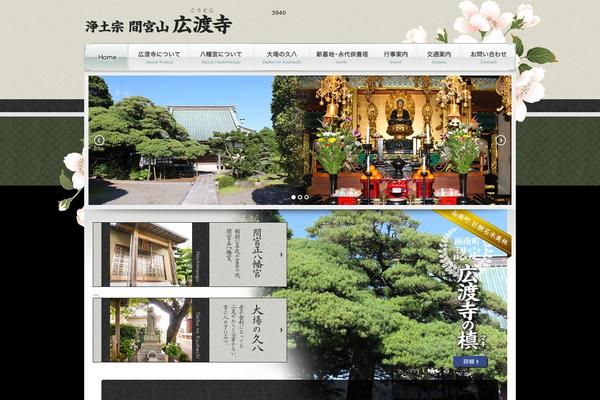The image size is (600, 400).
Task: Open 大場の久八 menu item
Action: click(x=282, y=57)
